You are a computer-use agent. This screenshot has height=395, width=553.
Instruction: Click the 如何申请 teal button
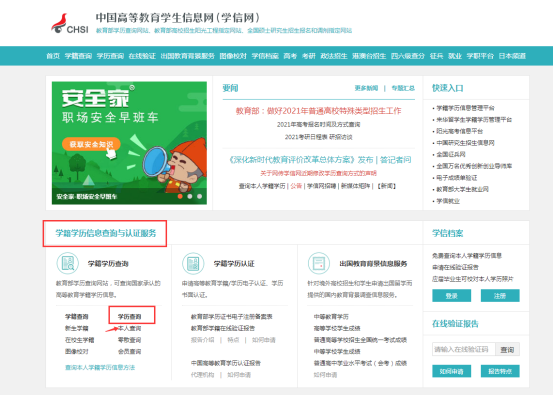(x=451, y=371)
